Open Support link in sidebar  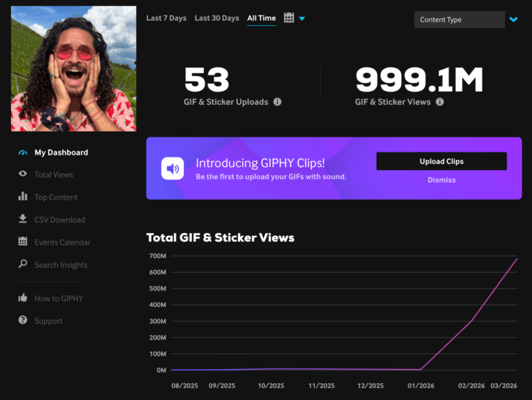pos(49,321)
